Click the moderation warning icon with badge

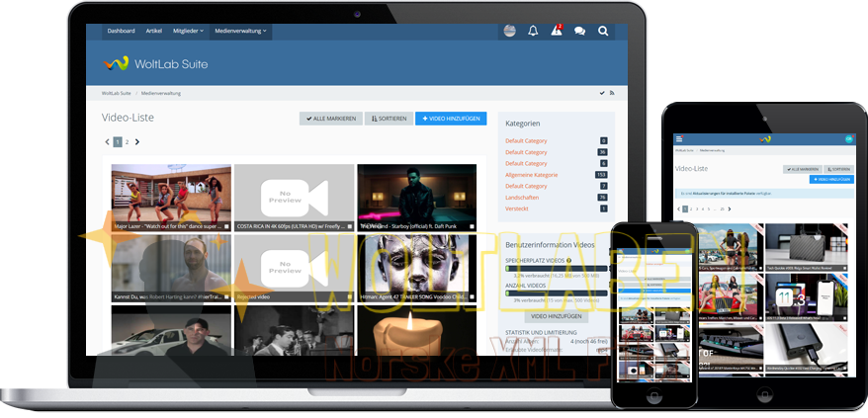tap(557, 31)
